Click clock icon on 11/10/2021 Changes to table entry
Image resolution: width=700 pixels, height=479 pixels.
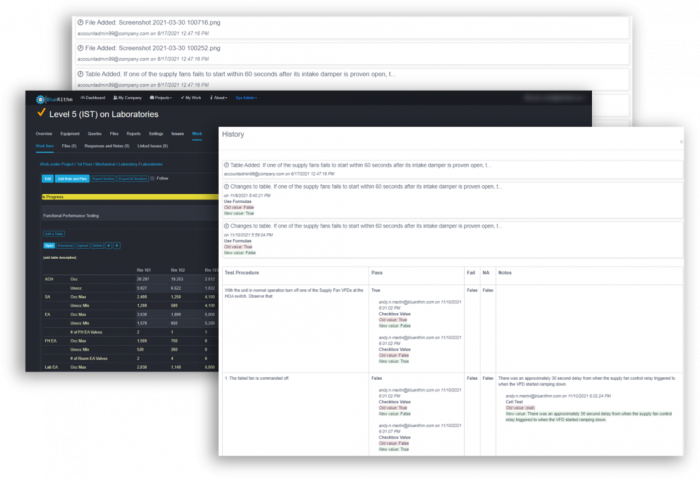pos(226,226)
